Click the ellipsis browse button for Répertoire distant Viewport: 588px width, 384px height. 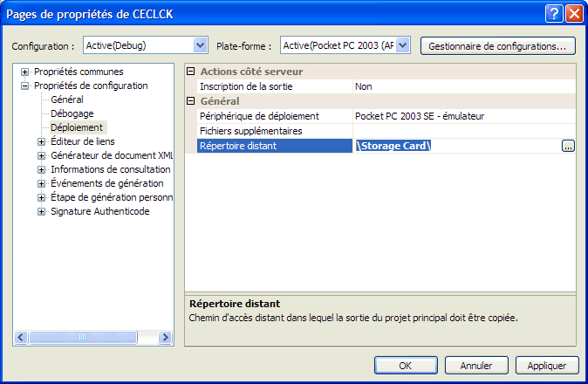point(568,146)
